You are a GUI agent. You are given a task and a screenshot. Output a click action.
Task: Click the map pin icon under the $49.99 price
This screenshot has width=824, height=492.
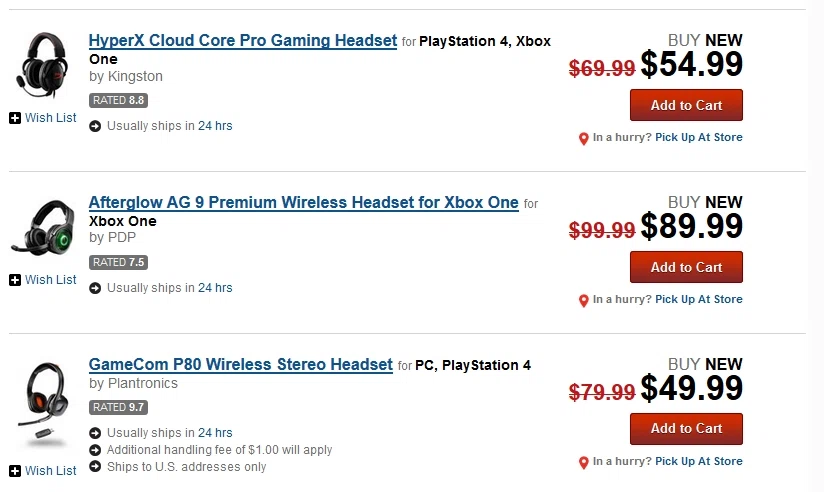583,463
